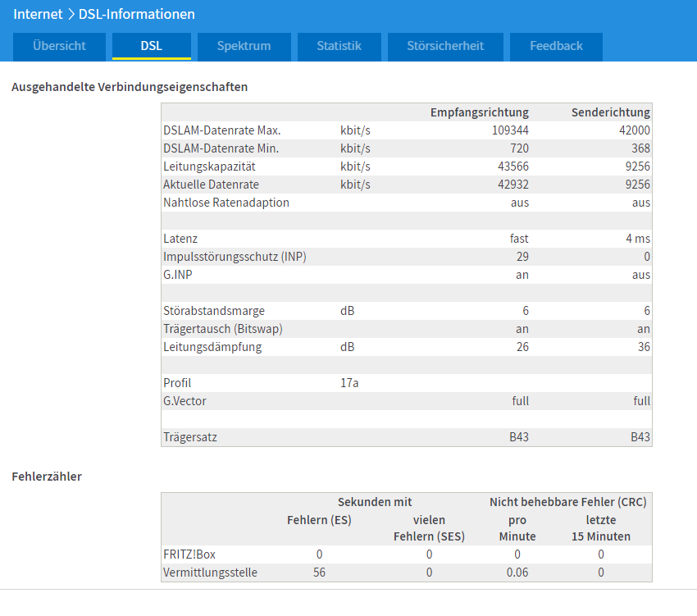Click the INP value 29
The width and height of the screenshot is (697, 616).
pyautogui.click(x=523, y=257)
